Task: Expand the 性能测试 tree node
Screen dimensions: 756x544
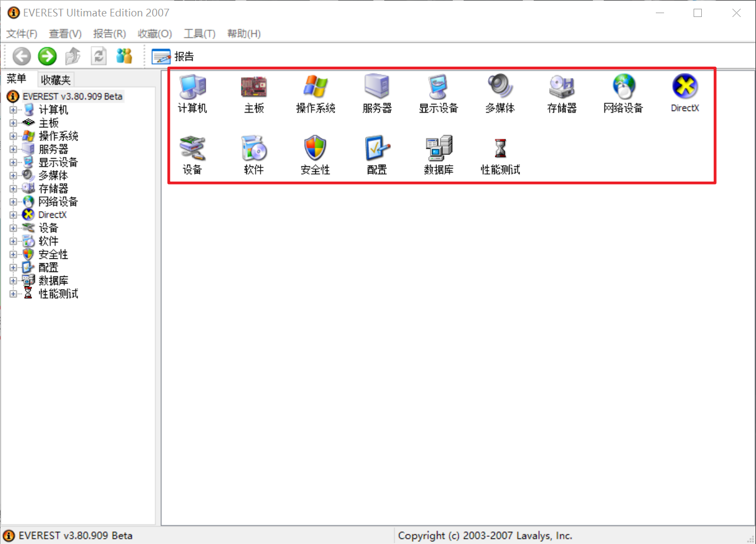Action: pos(13,294)
